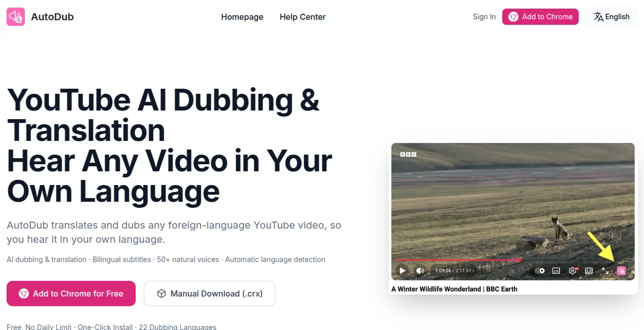Viewport: 644px width, 330px height.
Task: Open the Homepage nav item
Action: (x=242, y=17)
